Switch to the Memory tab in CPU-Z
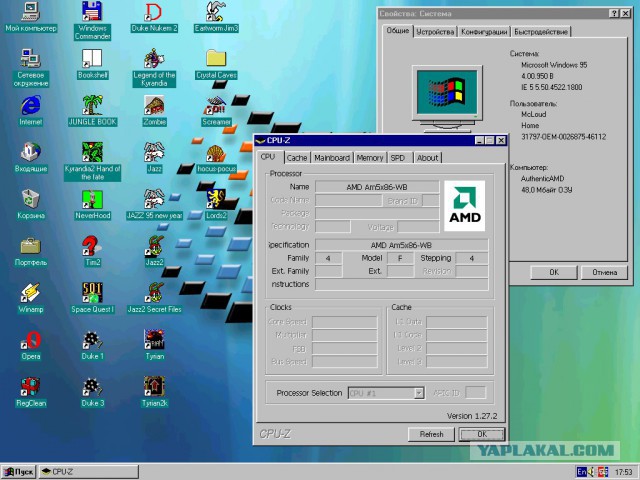This screenshot has height=480, width=640. (370, 158)
